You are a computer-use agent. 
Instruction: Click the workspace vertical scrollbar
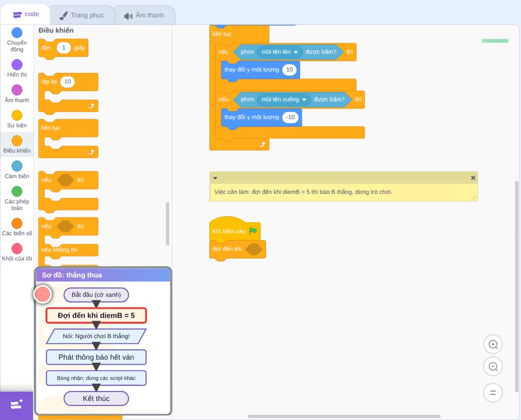tap(516, 287)
